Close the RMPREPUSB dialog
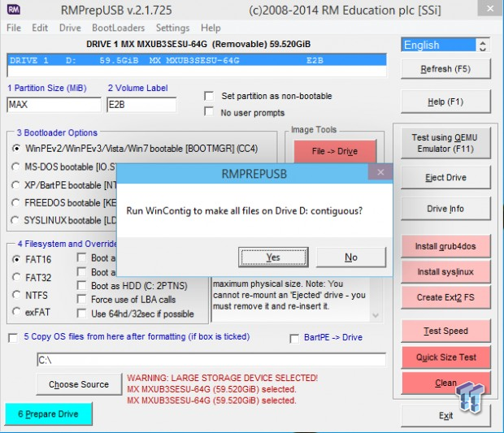Image resolution: width=504 pixels, height=433 pixels. [x=380, y=172]
